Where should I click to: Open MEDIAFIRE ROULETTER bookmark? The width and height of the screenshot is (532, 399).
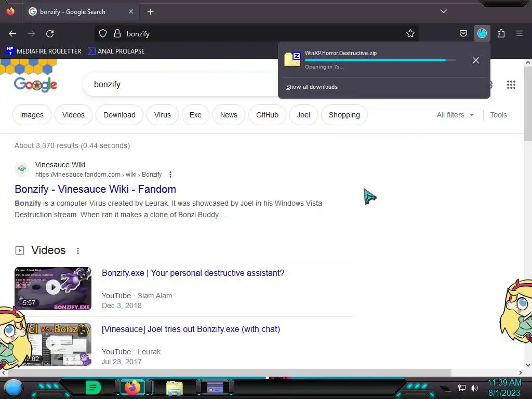point(44,51)
